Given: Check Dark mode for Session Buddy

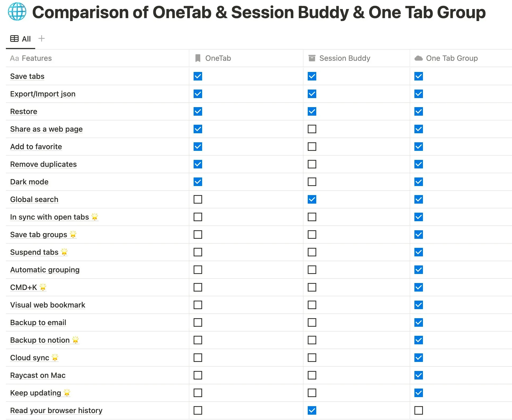Looking at the screenshot, I should pyautogui.click(x=312, y=182).
